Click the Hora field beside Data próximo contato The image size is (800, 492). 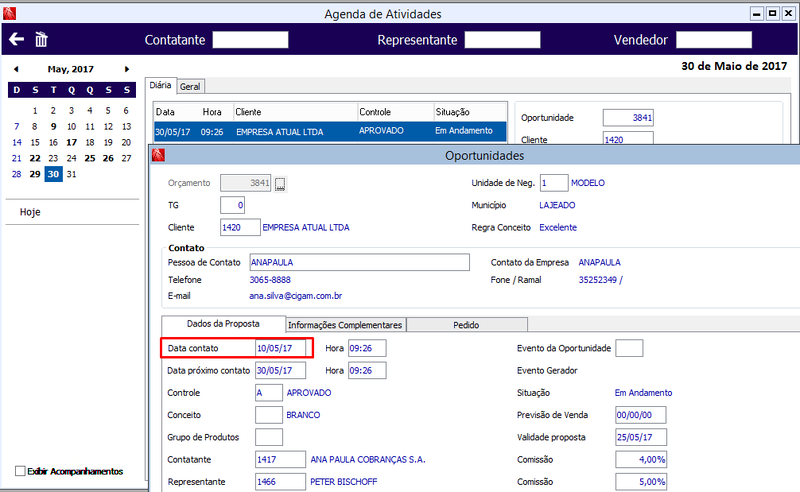367,370
